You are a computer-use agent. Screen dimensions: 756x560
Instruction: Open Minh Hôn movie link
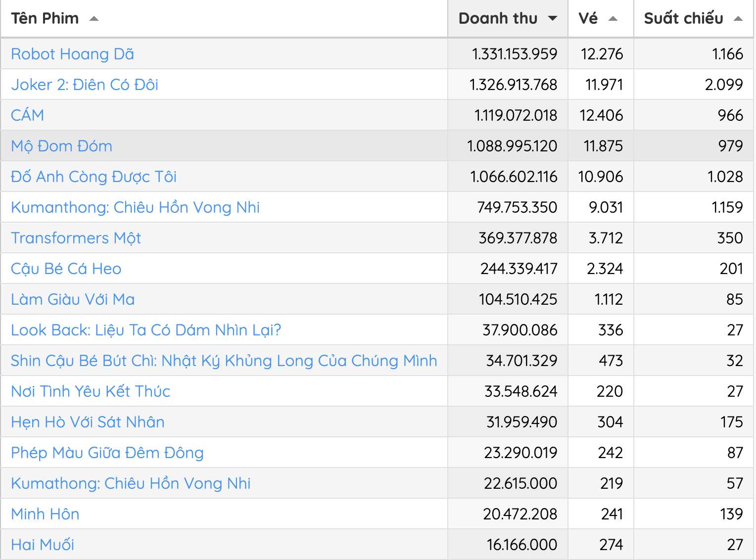[x=45, y=514]
